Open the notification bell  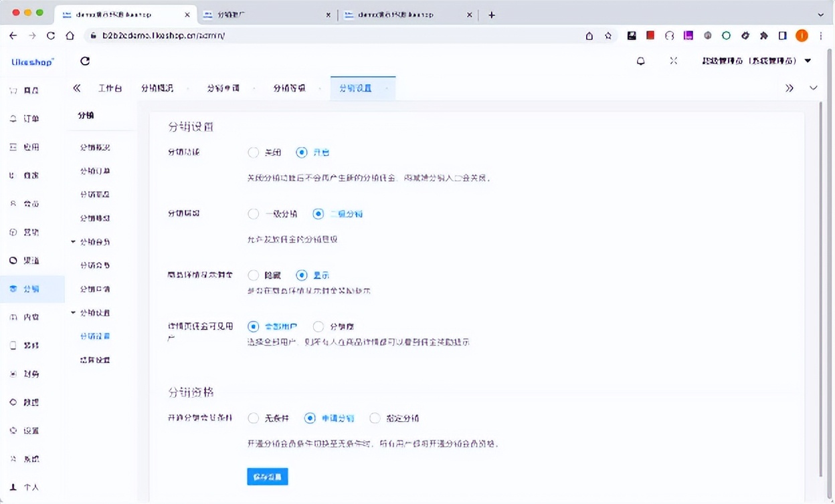click(x=640, y=61)
